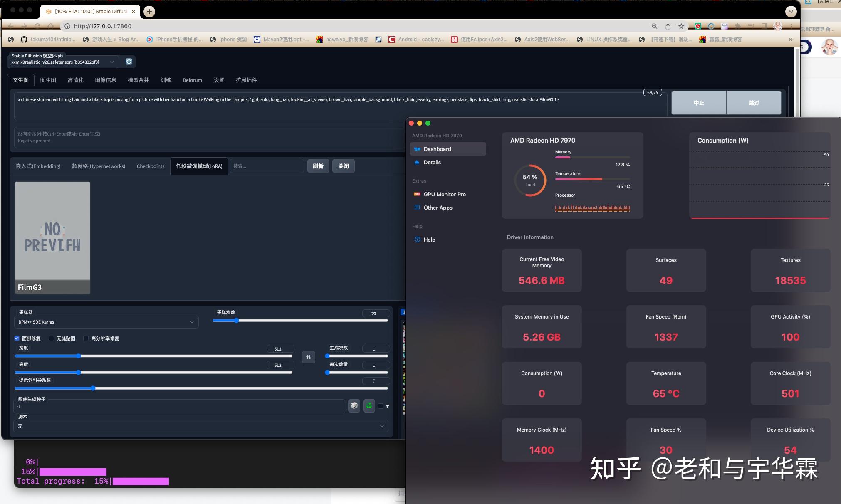This screenshot has height=504, width=841.
Task: Open the Android coolszy bookmark
Action: pyautogui.click(x=416, y=40)
